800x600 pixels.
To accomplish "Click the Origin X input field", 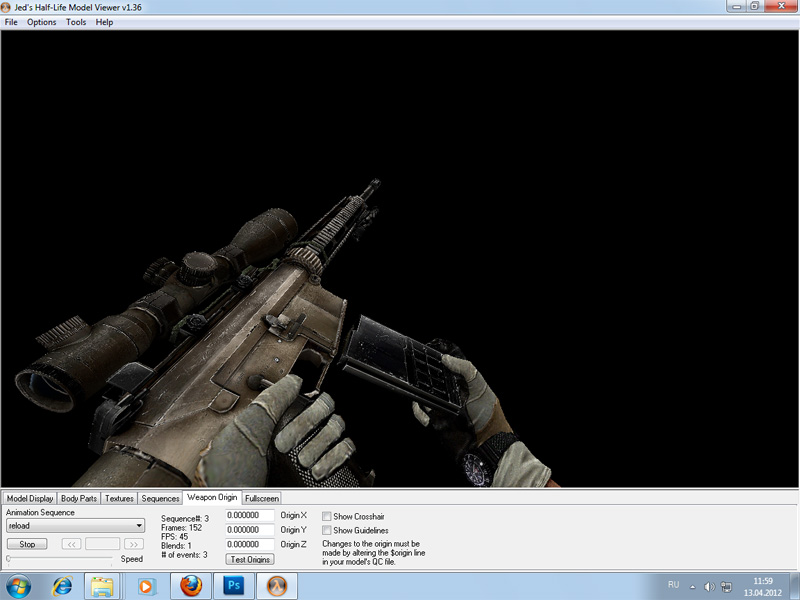I will tap(250, 516).
